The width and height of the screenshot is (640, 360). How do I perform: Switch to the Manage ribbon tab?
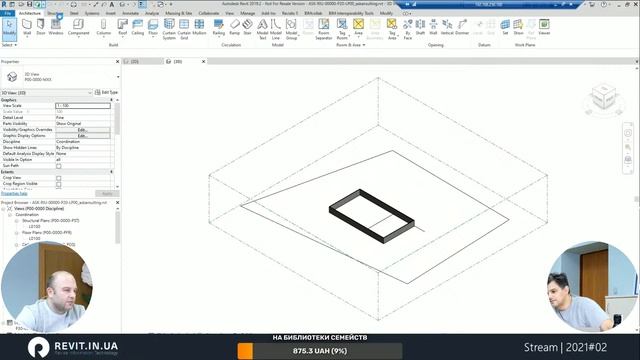click(x=247, y=13)
